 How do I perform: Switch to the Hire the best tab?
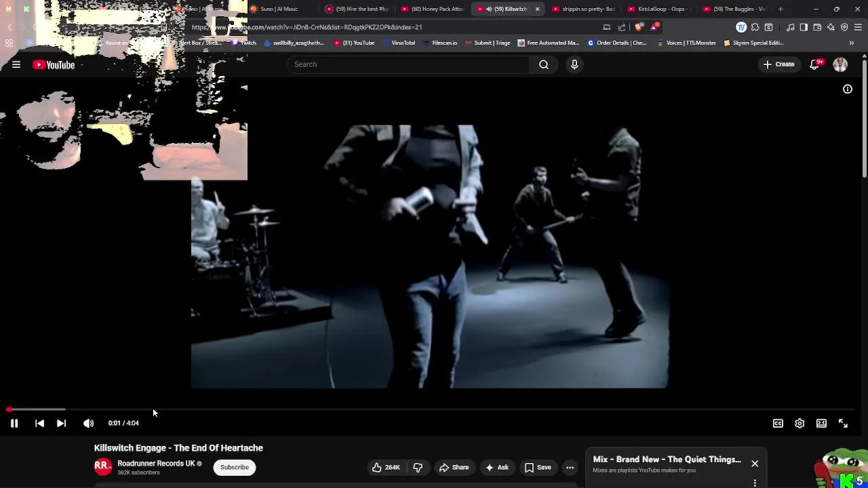[358, 9]
